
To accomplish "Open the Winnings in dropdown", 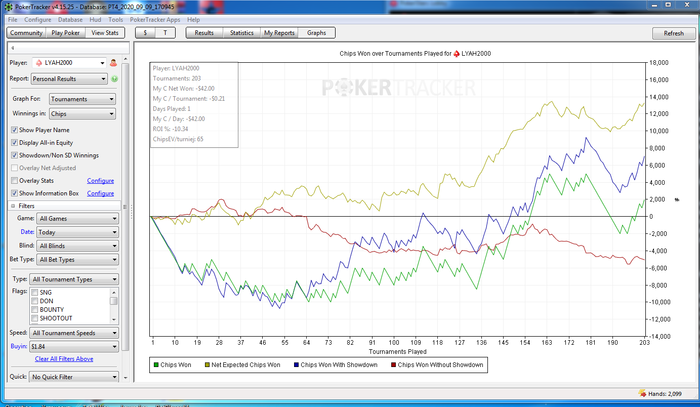I will pyautogui.click(x=82, y=114).
